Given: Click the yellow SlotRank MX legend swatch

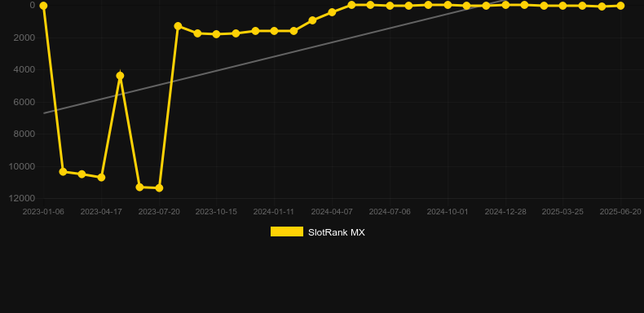Looking at the screenshot, I should 287,231.
